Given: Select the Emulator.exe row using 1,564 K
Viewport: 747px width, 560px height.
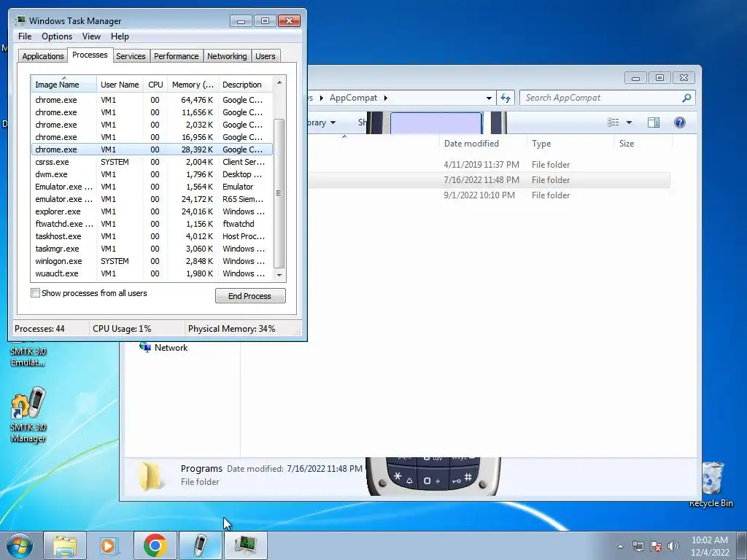Looking at the screenshot, I should (x=152, y=187).
